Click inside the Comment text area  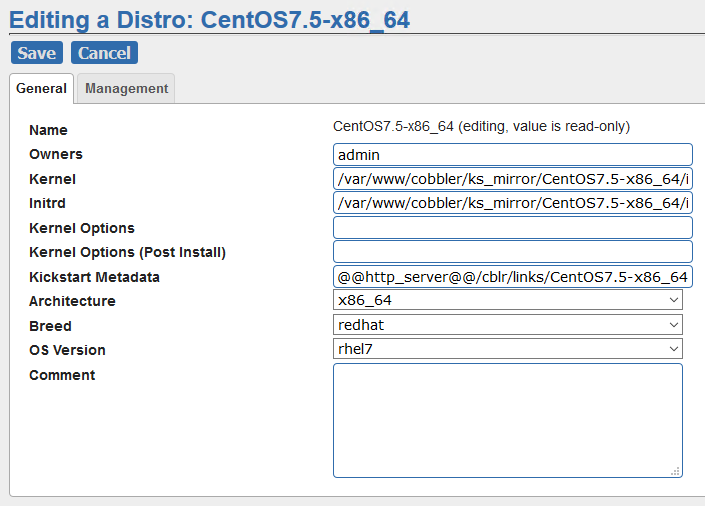click(508, 421)
